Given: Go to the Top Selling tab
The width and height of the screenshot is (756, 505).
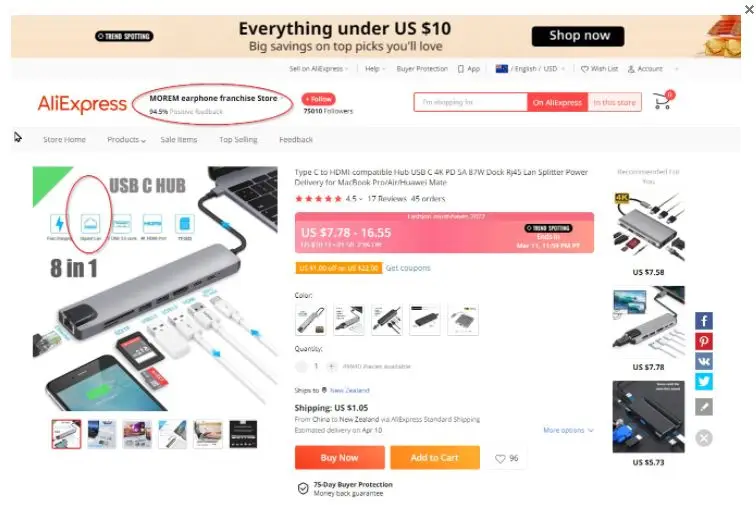Looking at the screenshot, I should coord(238,139).
